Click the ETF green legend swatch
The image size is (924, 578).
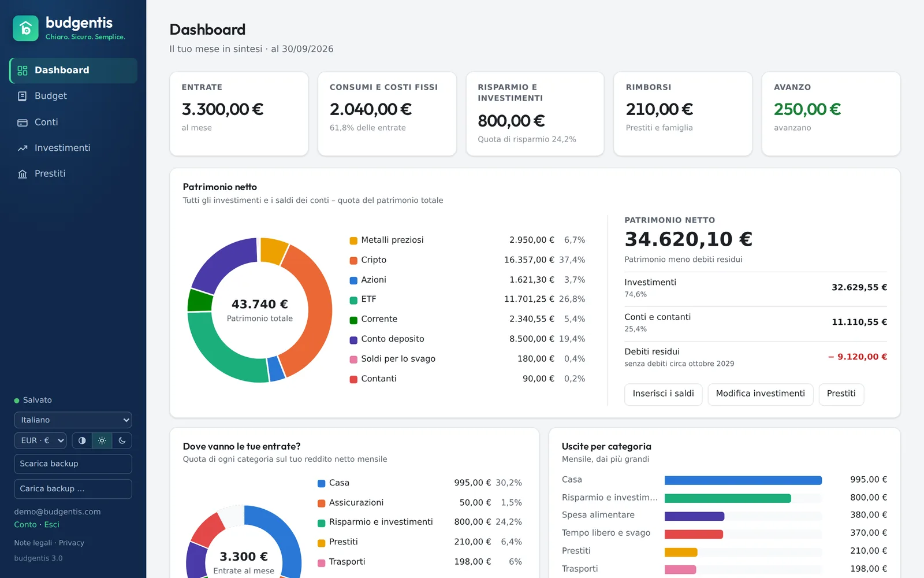click(353, 300)
